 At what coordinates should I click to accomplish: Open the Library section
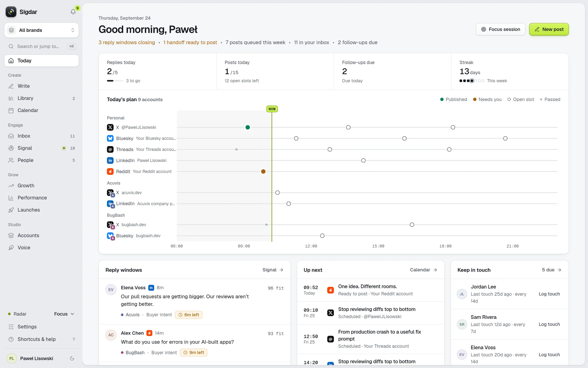point(42,98)
